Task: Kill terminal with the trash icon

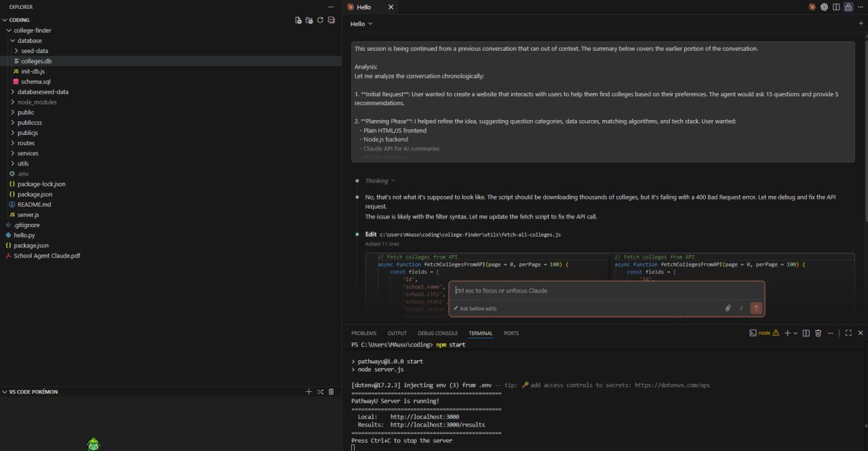Action: tap(818, 333)
